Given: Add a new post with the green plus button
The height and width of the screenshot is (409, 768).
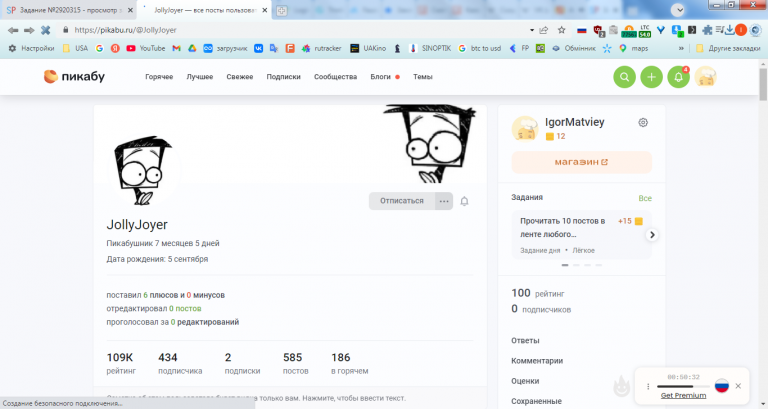Looking at the screenshot, I should pyautogui.click(x=651, y=77).
